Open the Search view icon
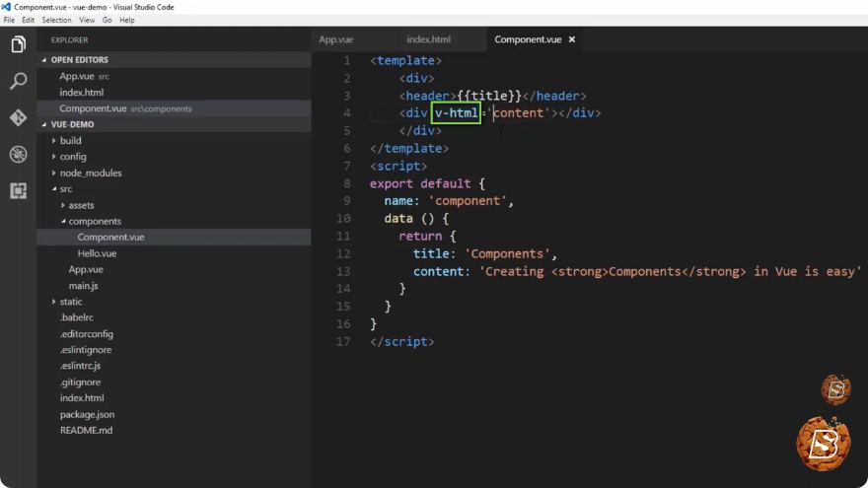The height and width of the screenshot is (488, 868). (x=18, y=81)
